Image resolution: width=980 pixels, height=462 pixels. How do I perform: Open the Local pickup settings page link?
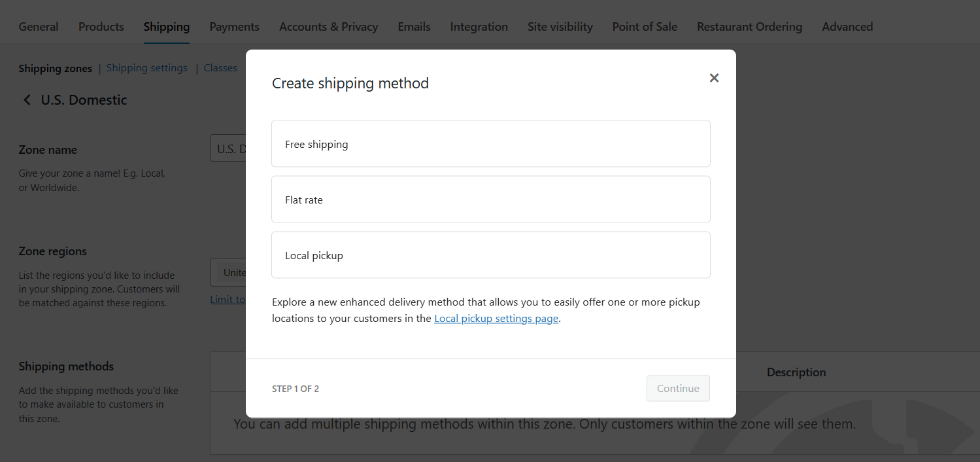[496, 318]
